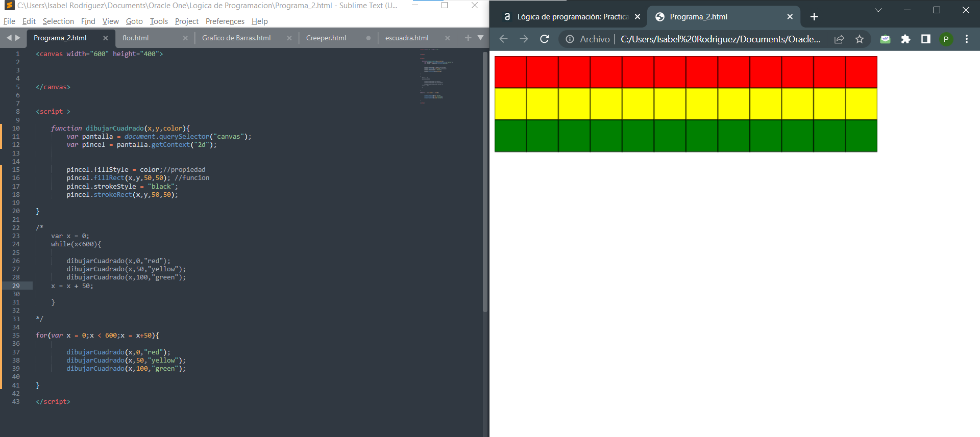Close the escuadra.html tab

click(448, 38)
